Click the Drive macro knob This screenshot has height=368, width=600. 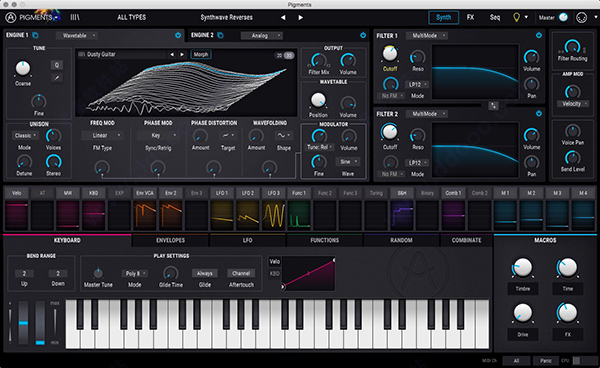tap(522, 313)
